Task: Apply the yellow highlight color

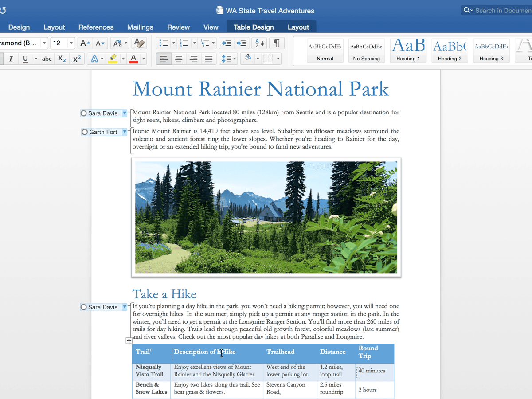Action: click(x=113, y=59)
